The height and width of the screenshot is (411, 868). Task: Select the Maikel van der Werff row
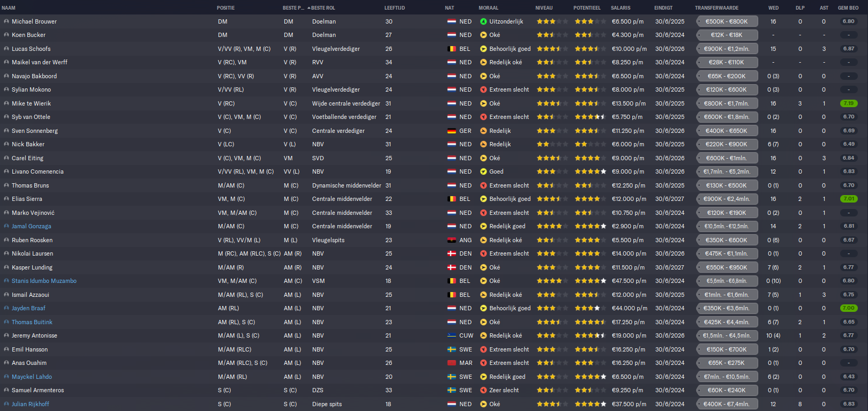tap(434, 62)
